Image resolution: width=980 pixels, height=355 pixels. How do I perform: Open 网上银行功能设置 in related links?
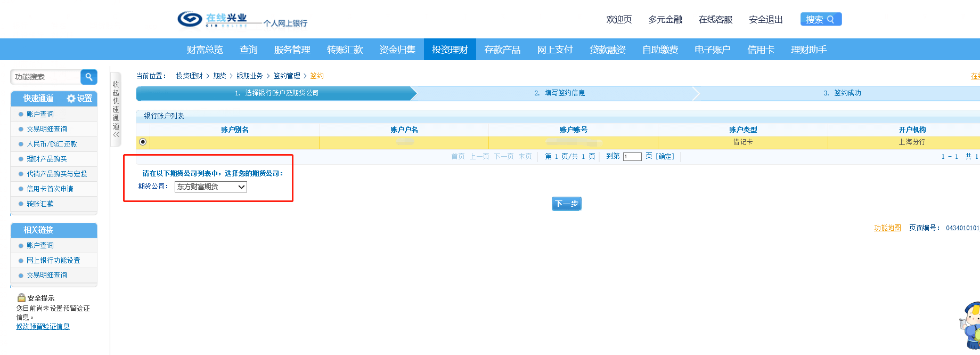click(53, 260)
